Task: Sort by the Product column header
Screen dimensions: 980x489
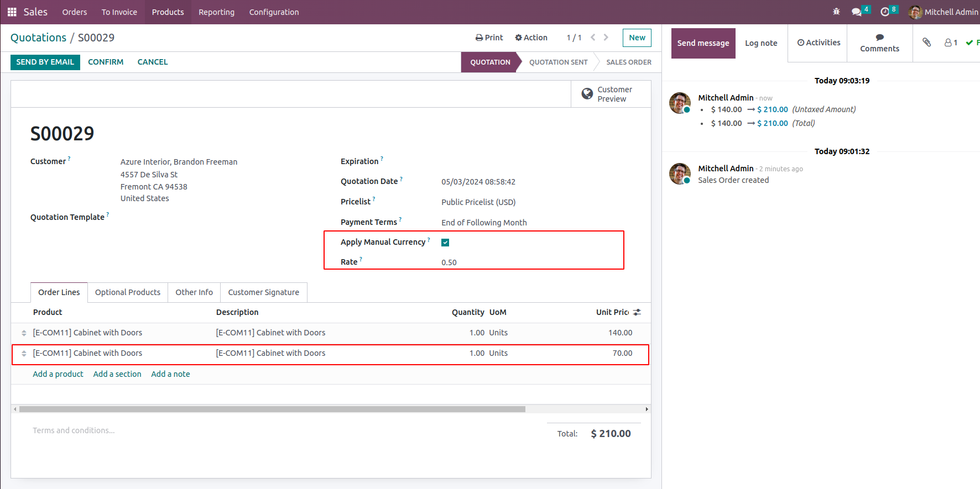Action: coord(48,312)
